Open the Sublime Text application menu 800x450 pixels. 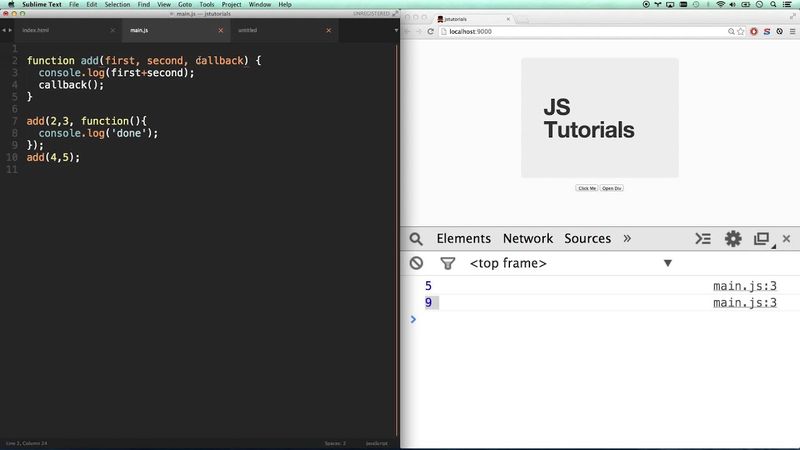pos(42,5)
